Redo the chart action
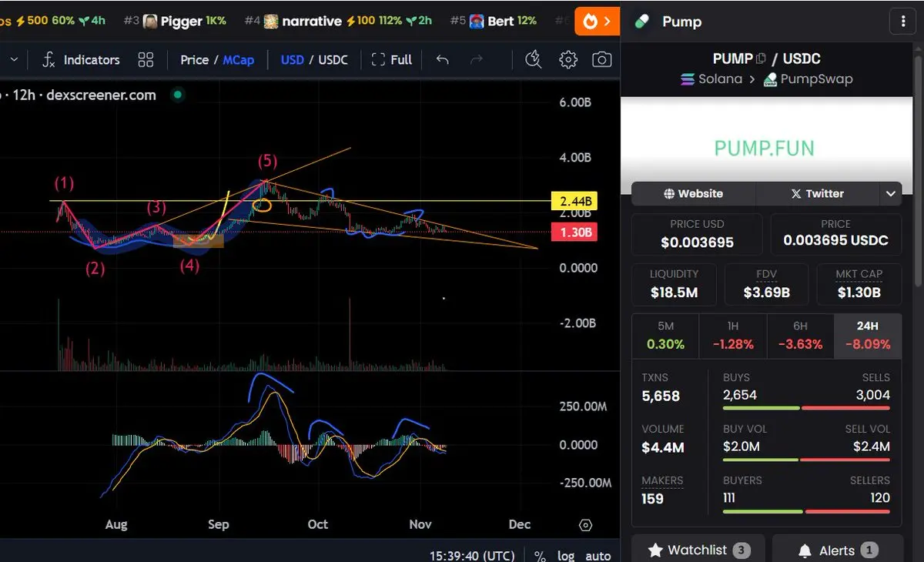 tap(477, 59)
